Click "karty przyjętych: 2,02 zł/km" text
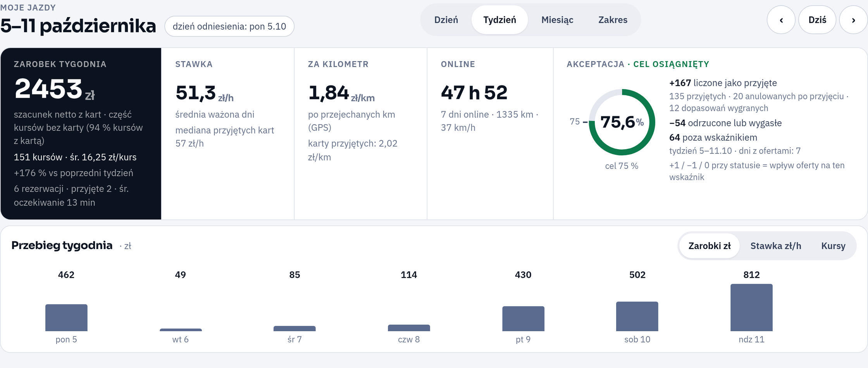This screenshot has height=368, width=868. click(353, 150)
